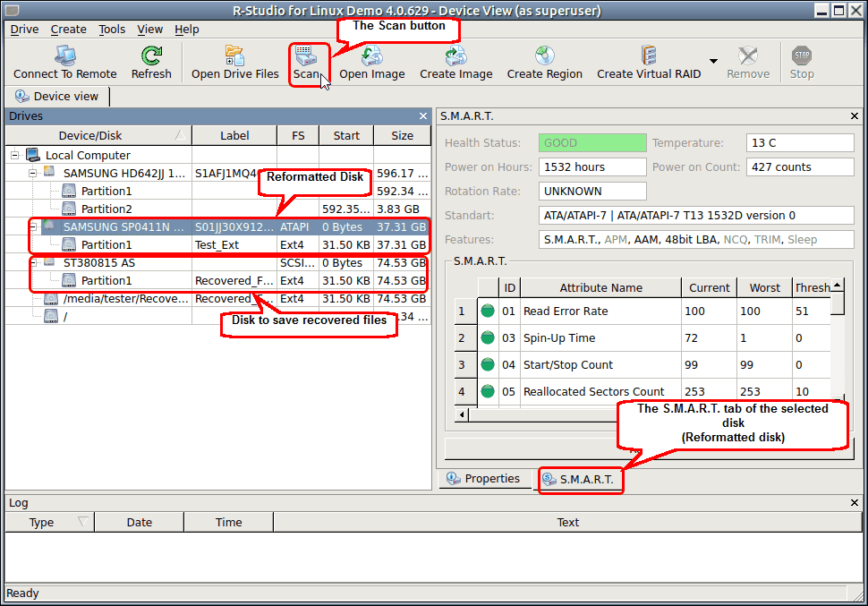
Task: Switch to the Properties tab
Action: (484, 479)
